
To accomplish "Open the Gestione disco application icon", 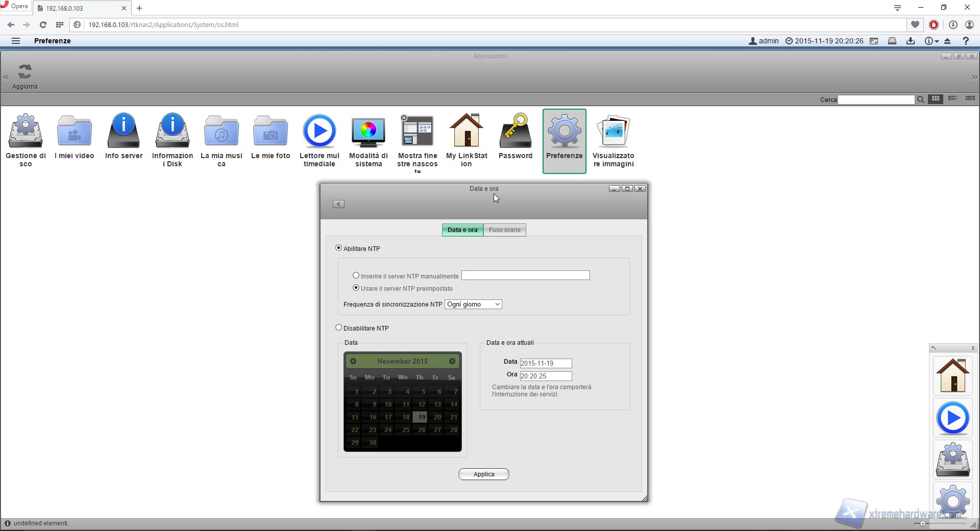I will [26, 132].
